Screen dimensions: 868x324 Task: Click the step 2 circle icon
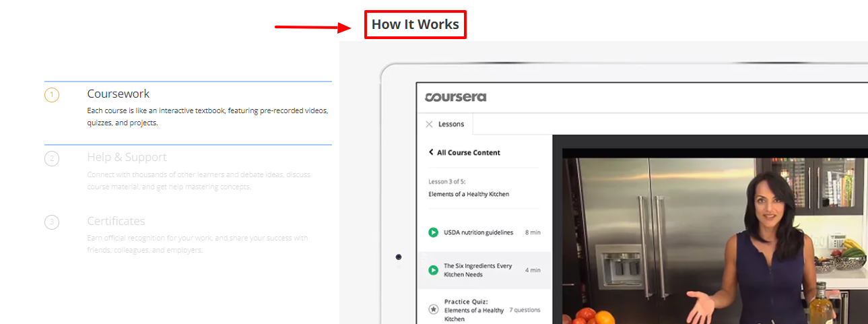(x=52, y=159)
